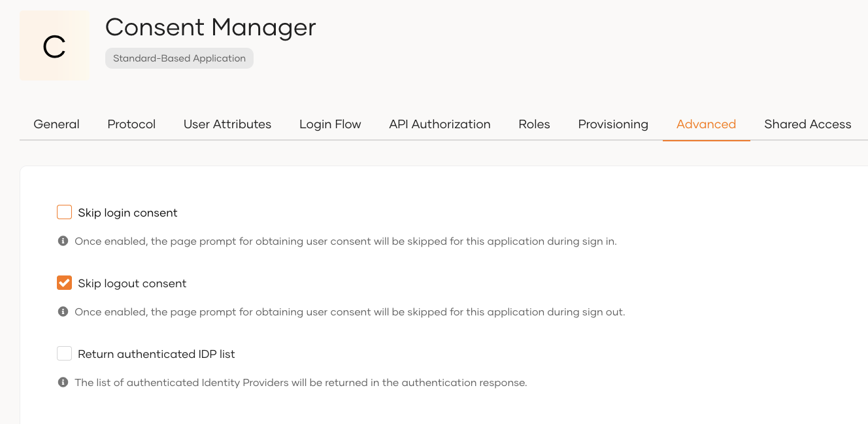The image size is (868, 424).
Task: Click the Skip login consent label text
Action: (x=127, y=212)
